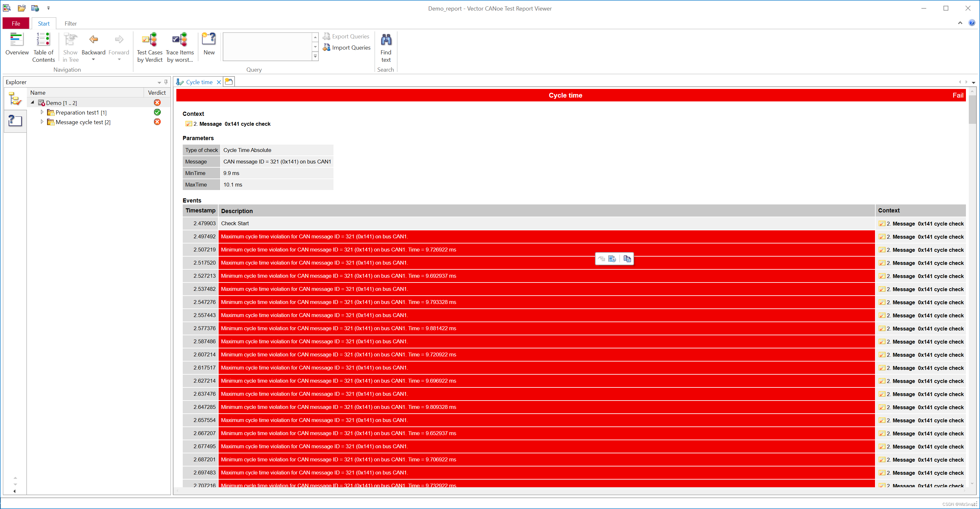Click the Description column header
Viewport: 980px width, 509px height.
pos(546,211)
